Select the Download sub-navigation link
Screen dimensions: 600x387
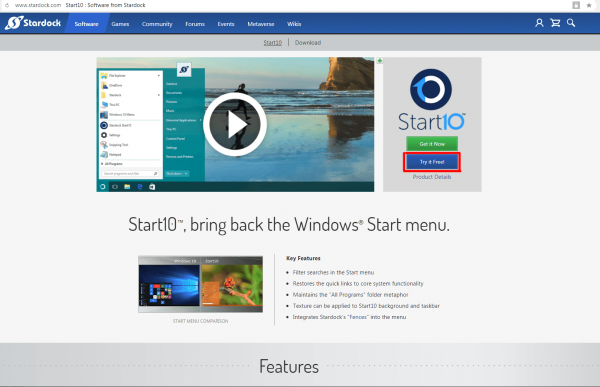pyautogui.click(x=308, y=42)
